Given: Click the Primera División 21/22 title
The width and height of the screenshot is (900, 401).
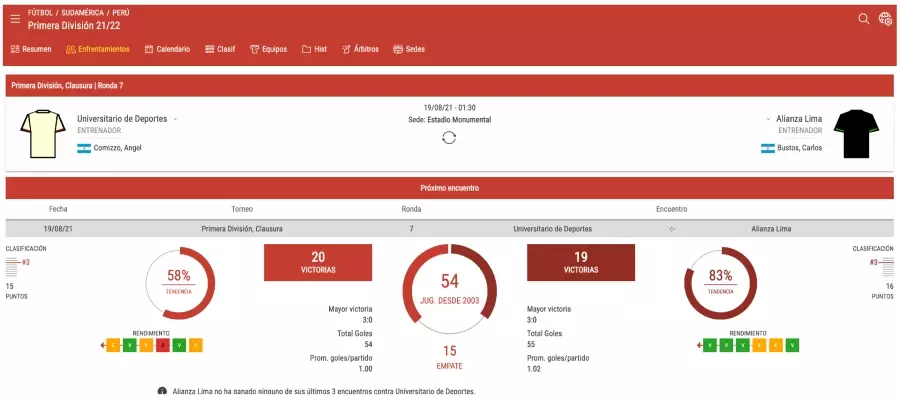Looking at the screenshot, I should 74,26.
